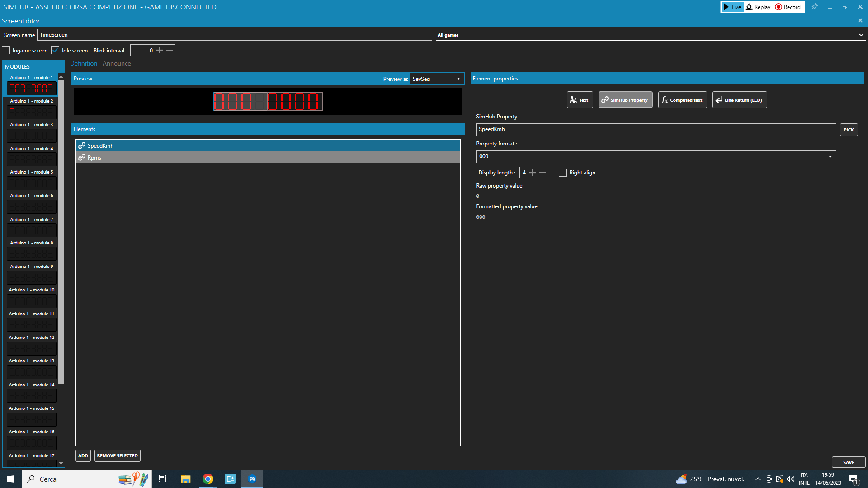Enable the Right align checkbox
This screenshot has width=868, height=488.
coord(563,173)
